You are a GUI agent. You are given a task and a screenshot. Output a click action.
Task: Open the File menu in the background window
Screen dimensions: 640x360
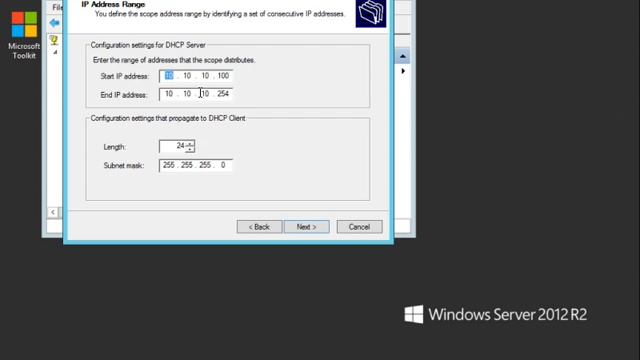[x=58, y=7]
